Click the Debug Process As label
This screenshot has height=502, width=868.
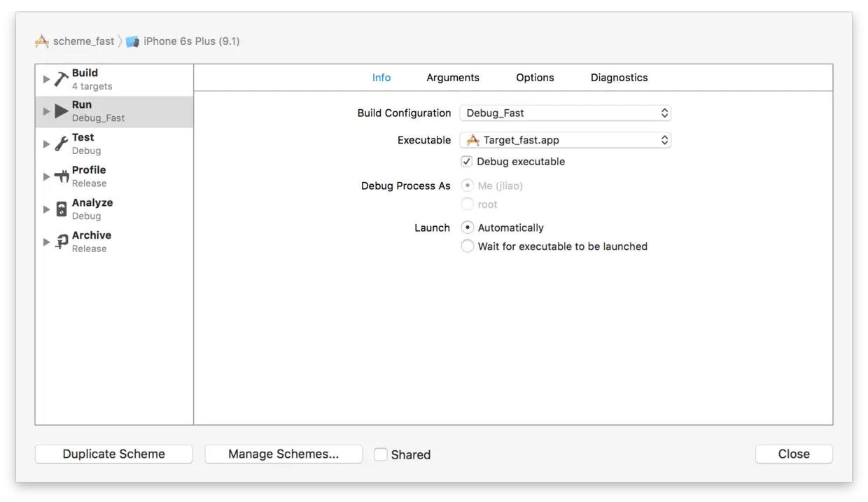(406, 186)
